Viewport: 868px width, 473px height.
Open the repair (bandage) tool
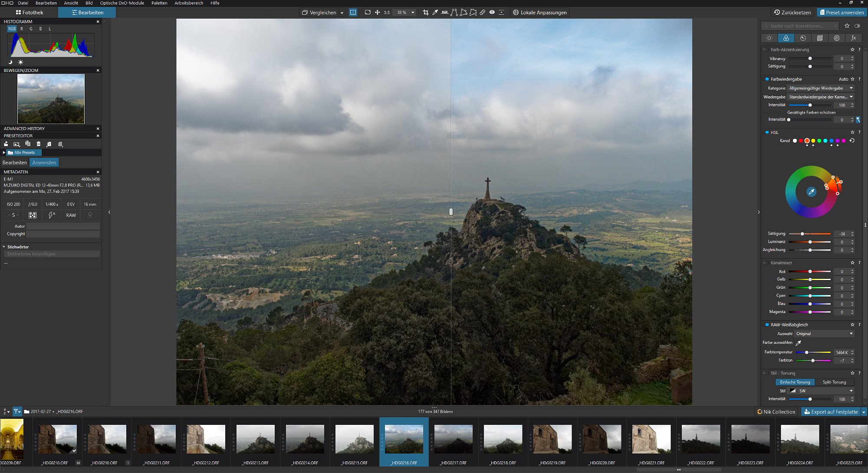pos(483,13)
